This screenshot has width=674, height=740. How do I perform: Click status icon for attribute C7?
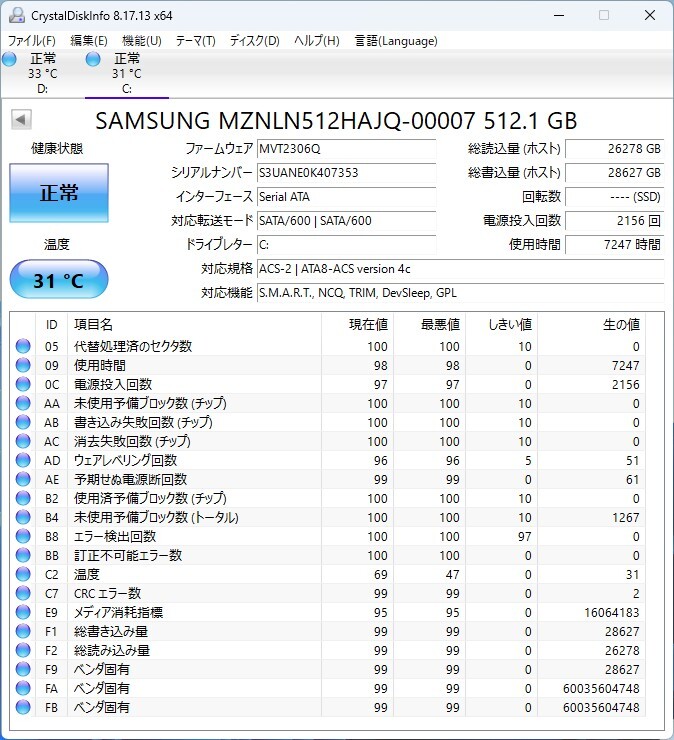coord(23,593)
